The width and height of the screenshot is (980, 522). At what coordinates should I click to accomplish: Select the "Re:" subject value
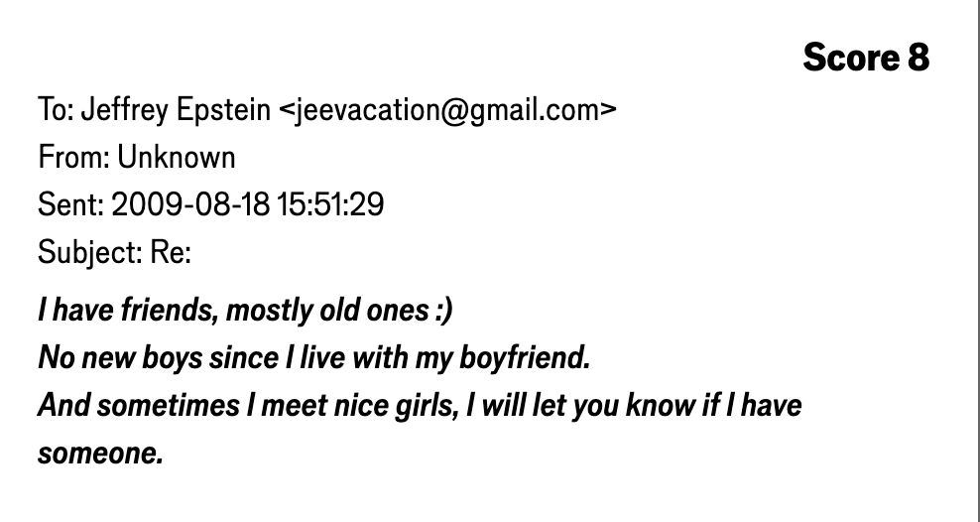click(x=170, y=253)
